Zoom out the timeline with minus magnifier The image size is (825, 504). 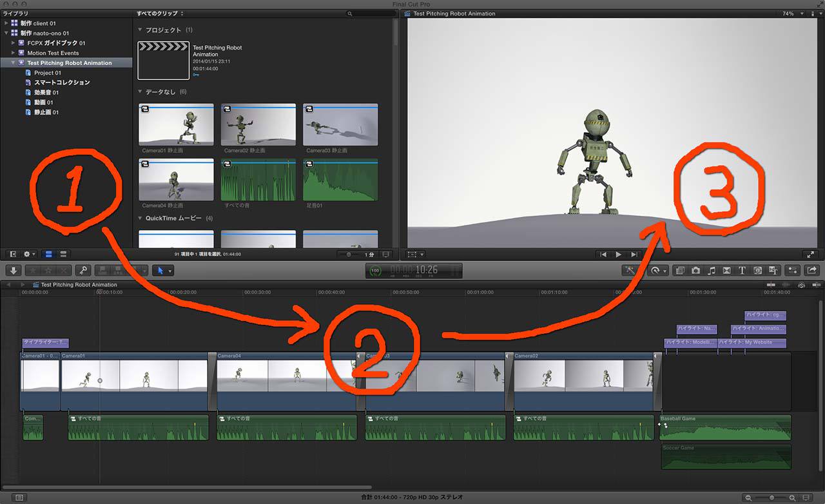click(748, 498)
